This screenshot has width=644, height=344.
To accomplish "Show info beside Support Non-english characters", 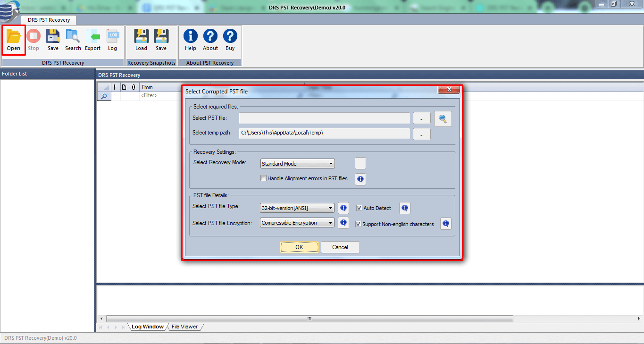I will 446,224.
